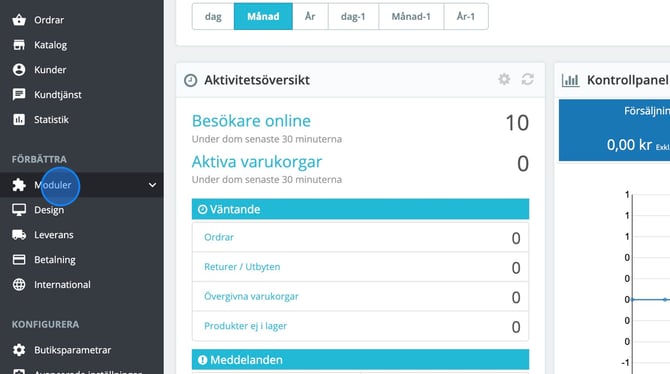Click the Ordrar basket icon in sidebar

(x=19, y=20)
